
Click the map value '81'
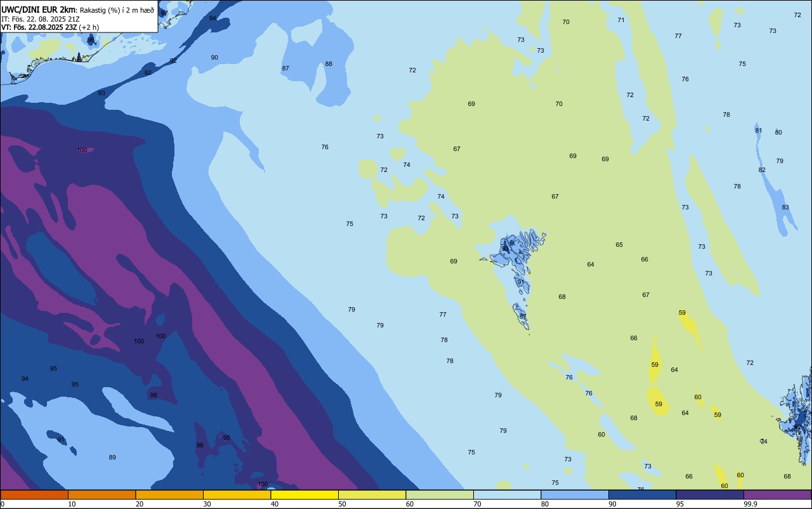pyautogui.click(x=758, y=130)
